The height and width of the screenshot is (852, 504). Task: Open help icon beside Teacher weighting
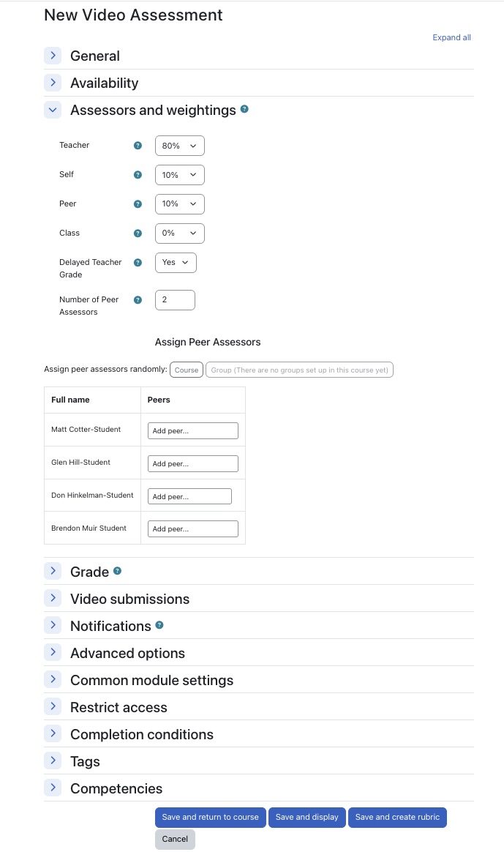[138, 146]
